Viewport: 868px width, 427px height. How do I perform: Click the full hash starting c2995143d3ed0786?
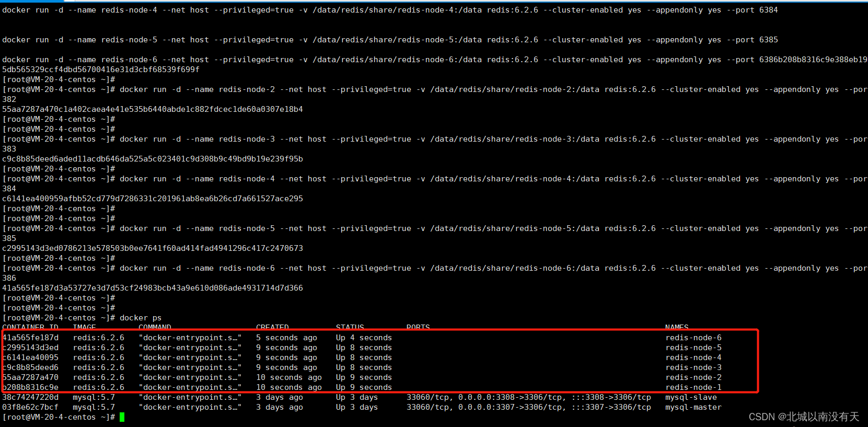(x=153, y=248)
